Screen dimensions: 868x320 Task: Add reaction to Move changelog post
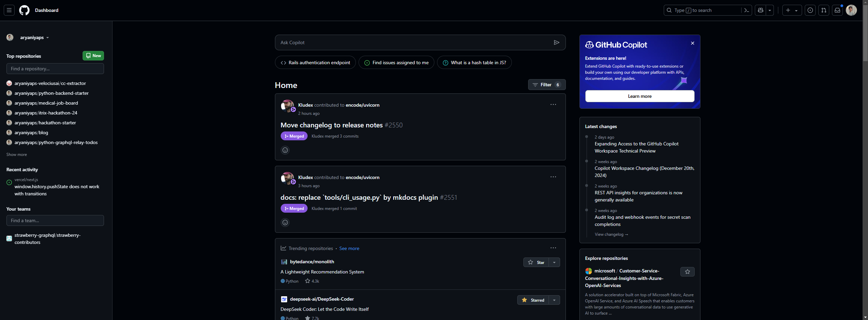pos(285,150)
